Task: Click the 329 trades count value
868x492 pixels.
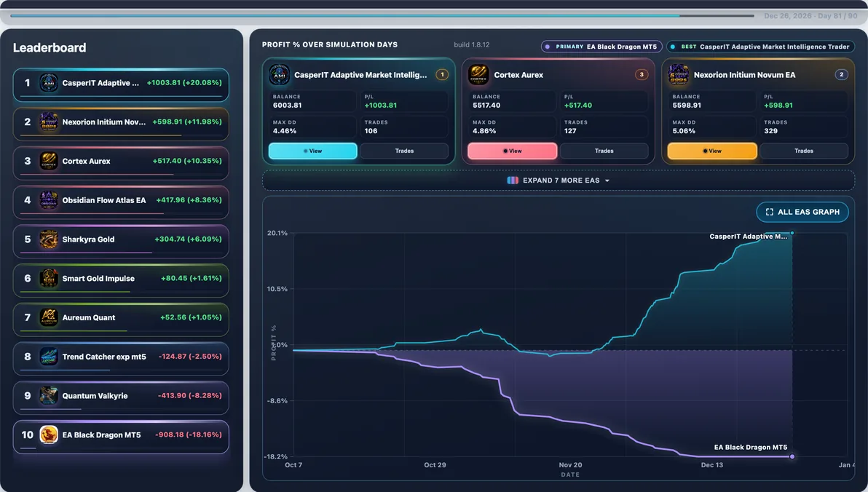Action: pyautogui.click(x=770, y=131)
